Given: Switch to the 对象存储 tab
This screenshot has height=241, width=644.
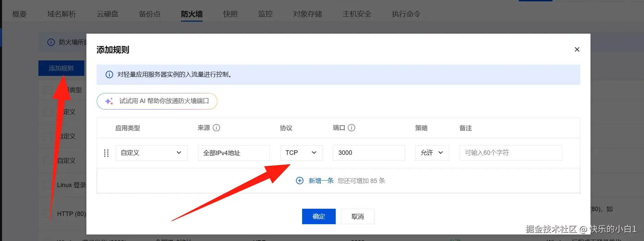Looking at the screenshot, I should [x=308, y=14].
